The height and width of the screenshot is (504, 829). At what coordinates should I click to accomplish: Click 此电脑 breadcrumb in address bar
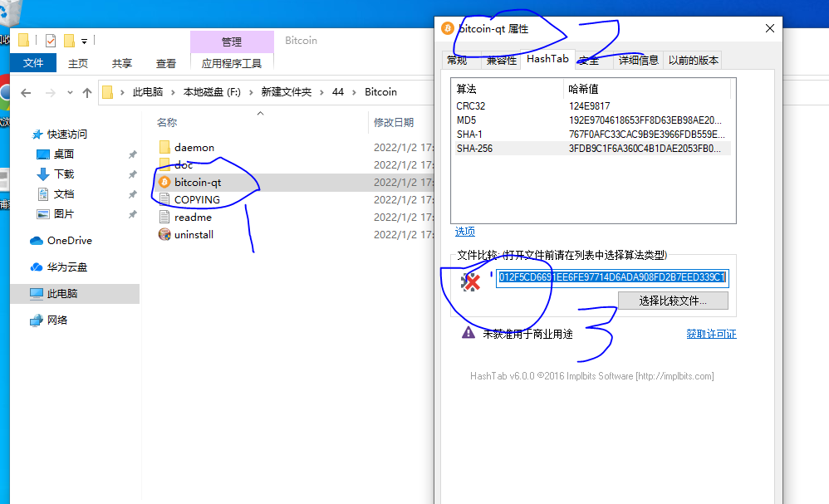tap(148, 92)
